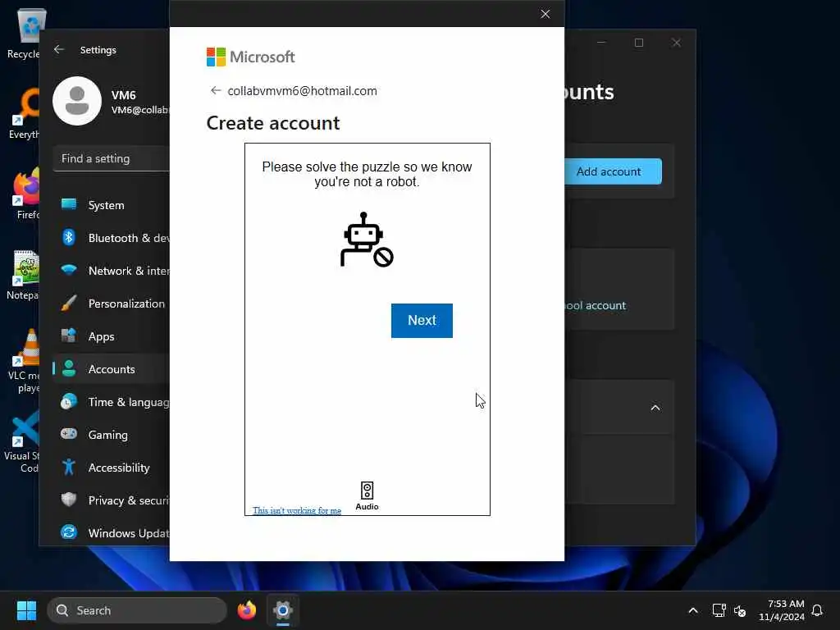Click the Bluetooth icon in Settings sidebar
840x630 pixels.
pyautogui.click(x=69, y=237)
